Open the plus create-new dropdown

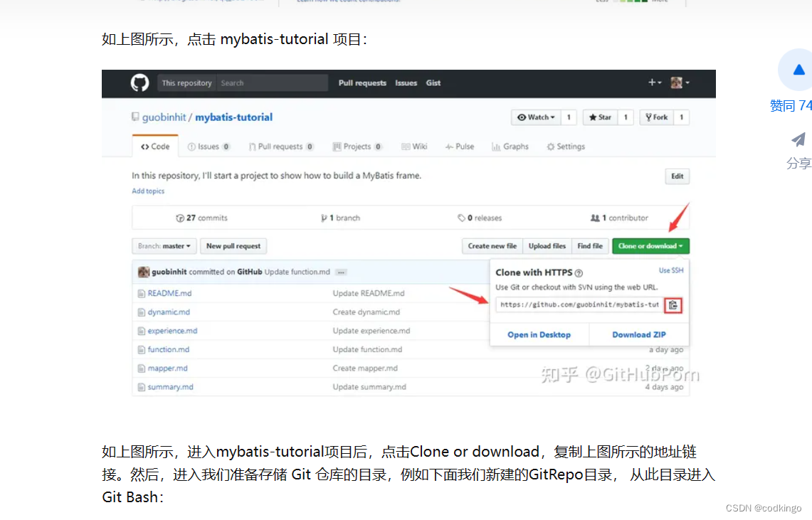pyautogui.click(x=655, y=83)
